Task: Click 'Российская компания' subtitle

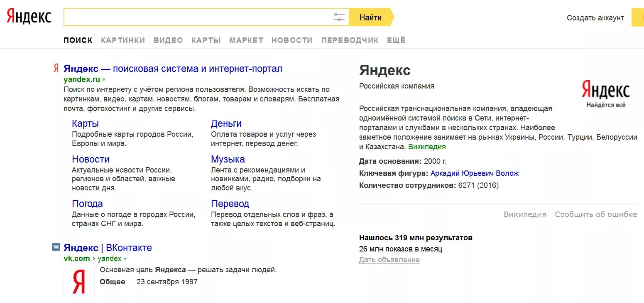Action: pos(397,86)
